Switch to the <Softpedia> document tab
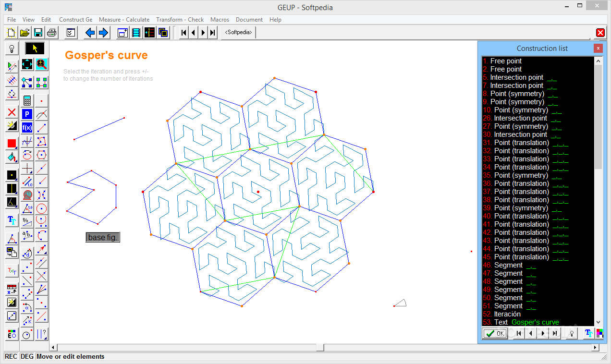The width and height of the screenshot is (611, 364). point(239,33)
